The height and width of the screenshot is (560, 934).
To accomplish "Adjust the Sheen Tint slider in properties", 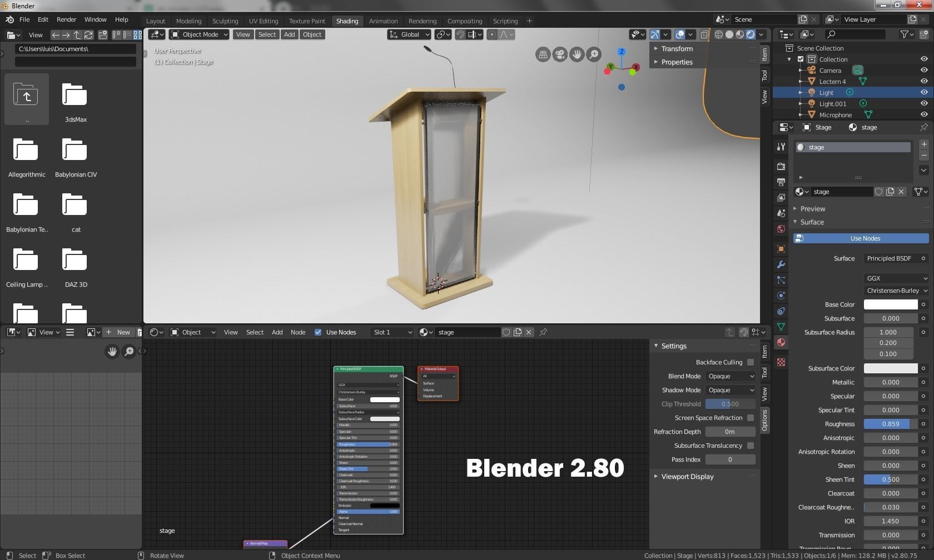I will [891, 479].
